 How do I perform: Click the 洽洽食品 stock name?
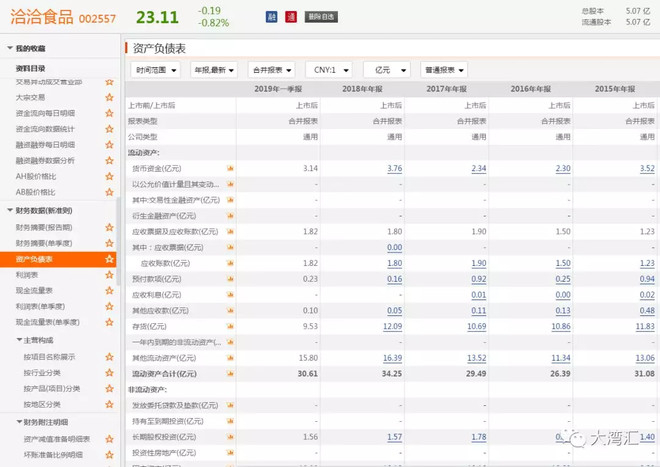coord(42,17)
